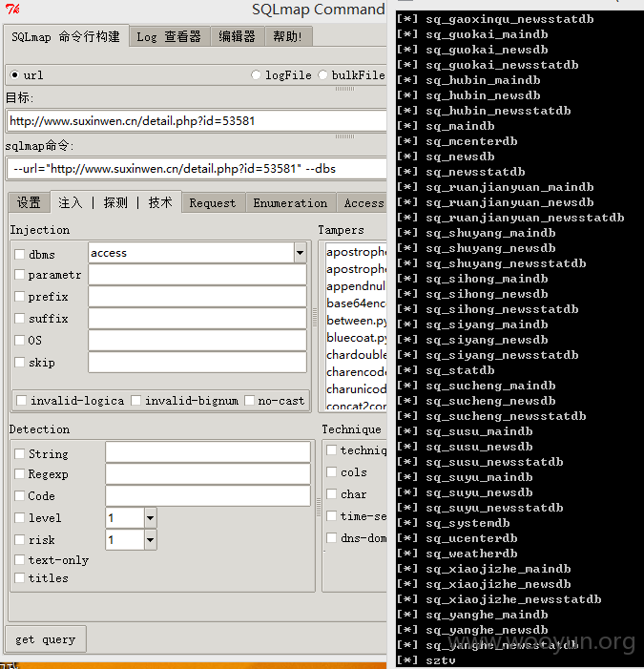Screen dimensions: 644x669
Task: Click the sqlmap命令 command field
Action: (197, 169)
